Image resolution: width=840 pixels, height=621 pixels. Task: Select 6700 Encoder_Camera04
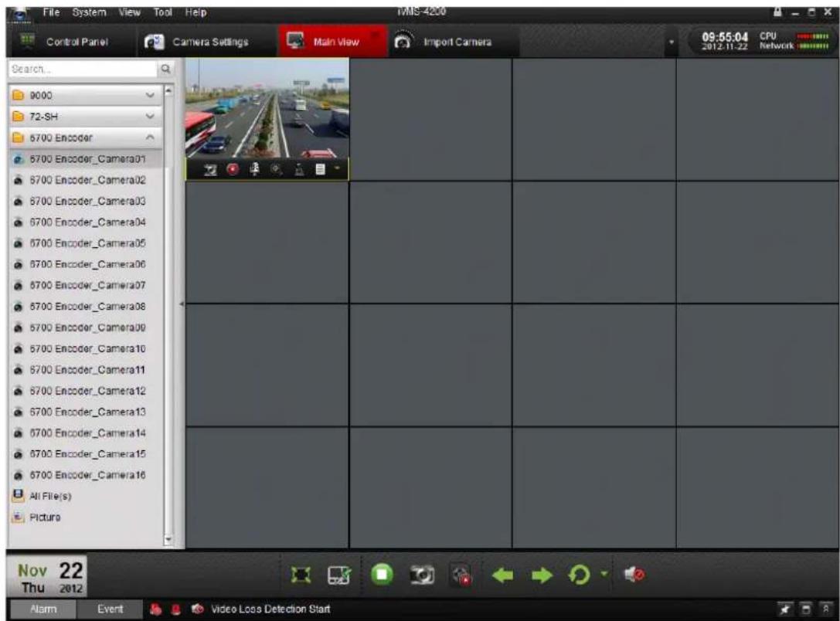(x=86, y=222)
